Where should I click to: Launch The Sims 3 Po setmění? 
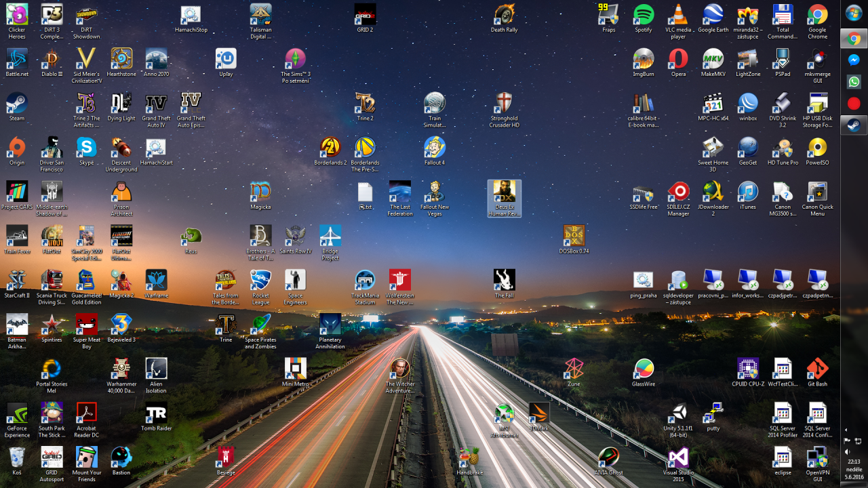pos(295,66)
